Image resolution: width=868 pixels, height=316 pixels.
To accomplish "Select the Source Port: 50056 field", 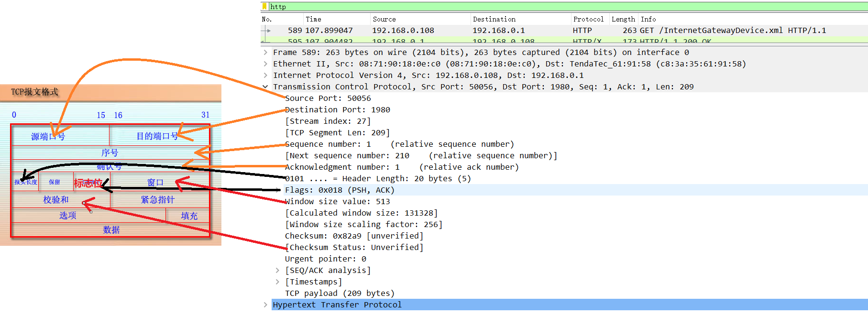I will (x=328, y=98).
